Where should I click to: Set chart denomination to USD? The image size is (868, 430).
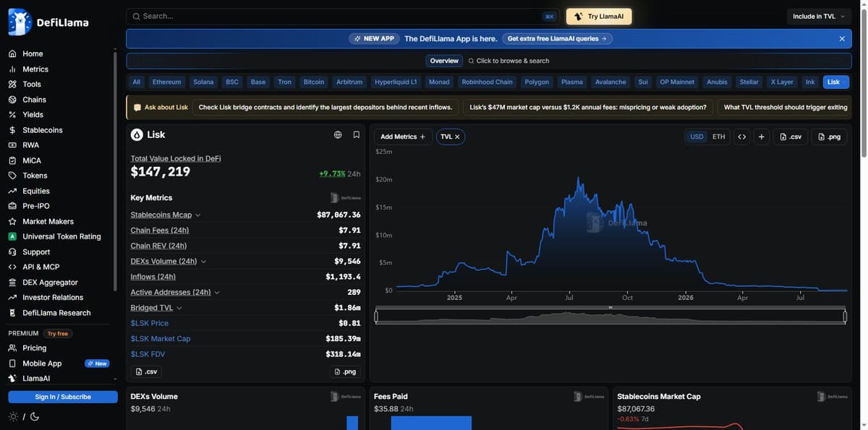tap(697, 137)
